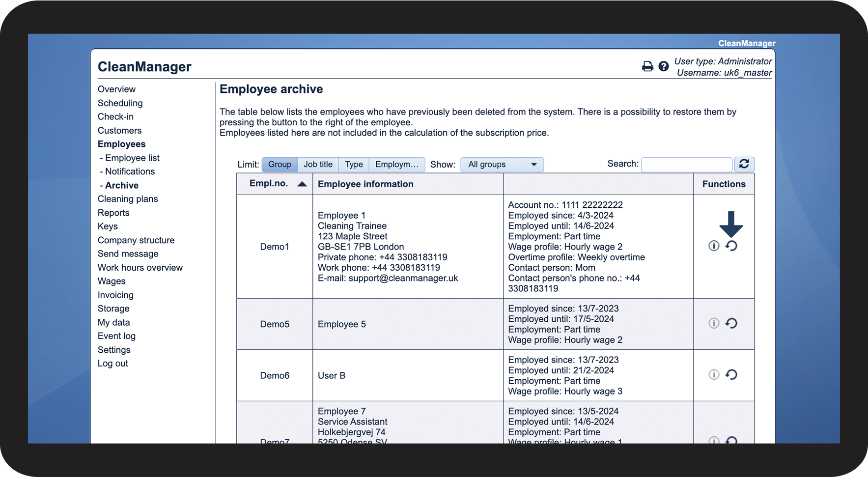This screenshot has width=868, height=477.
Task: Restore archived User B (Demo6)
Action: [x=731, y=375]
